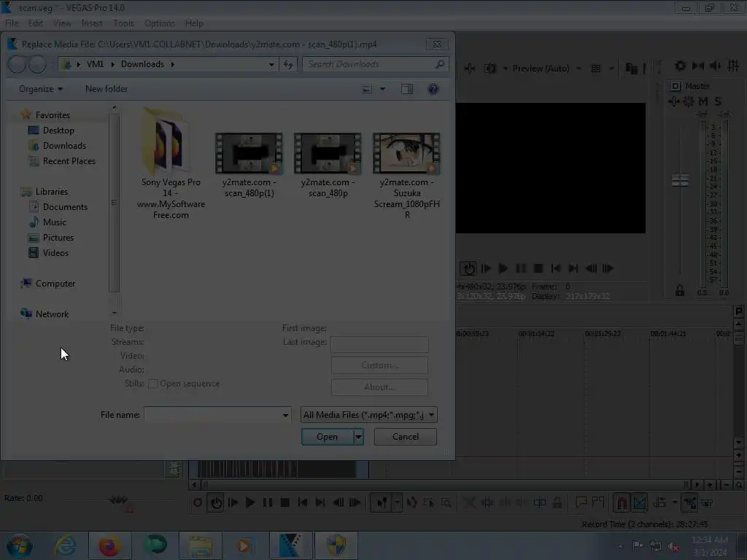Click the Insert Region icon in the timeline toolbar
The height and width of the screenshot is (560, 747).
[x=598, y=502]
